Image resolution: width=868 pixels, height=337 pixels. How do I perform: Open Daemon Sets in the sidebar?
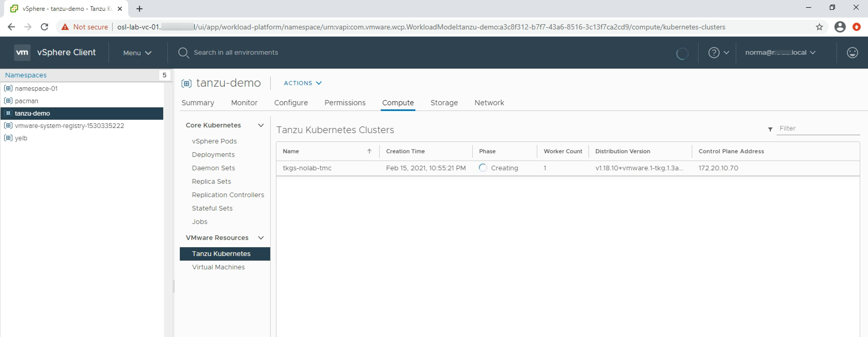pos(213,168)
